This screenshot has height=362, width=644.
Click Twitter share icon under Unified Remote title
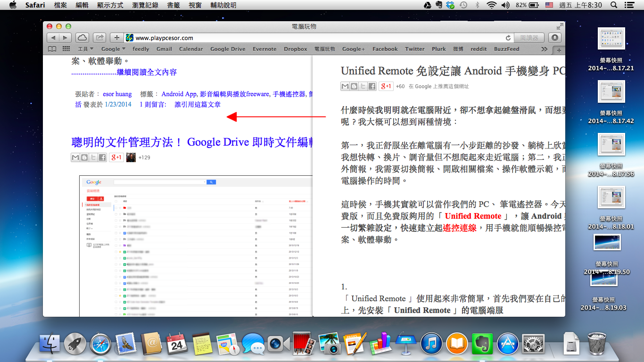pos(363,86)
